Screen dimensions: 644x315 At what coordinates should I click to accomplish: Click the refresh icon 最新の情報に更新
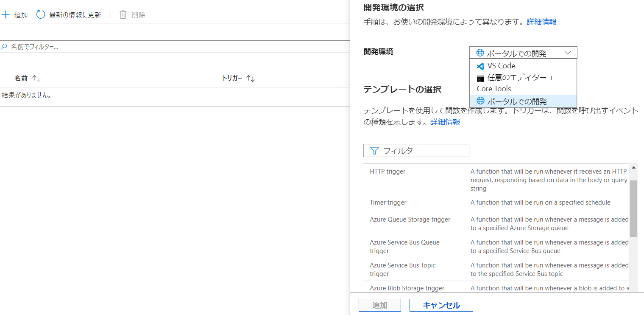pyautogui.click(x=41, y=15)
